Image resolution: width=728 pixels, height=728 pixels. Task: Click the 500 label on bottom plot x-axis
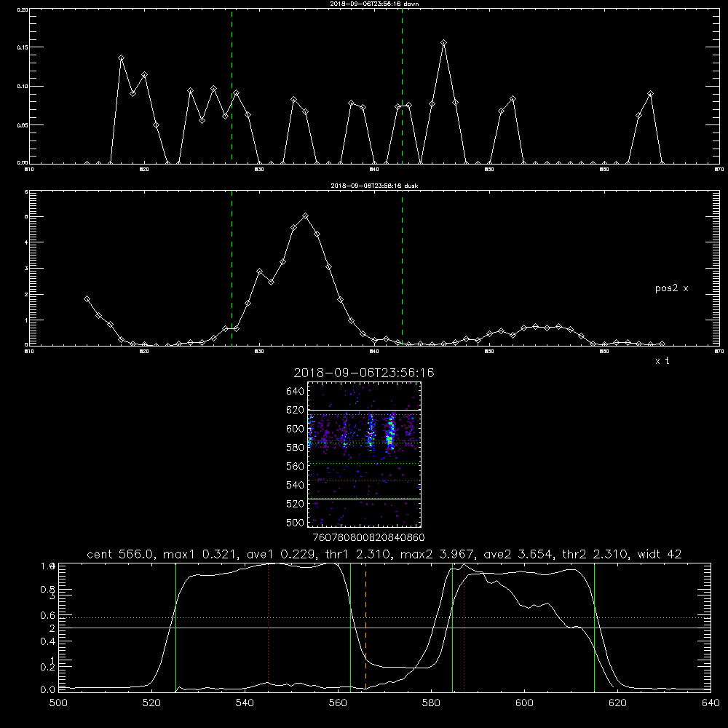coord(58,703)
